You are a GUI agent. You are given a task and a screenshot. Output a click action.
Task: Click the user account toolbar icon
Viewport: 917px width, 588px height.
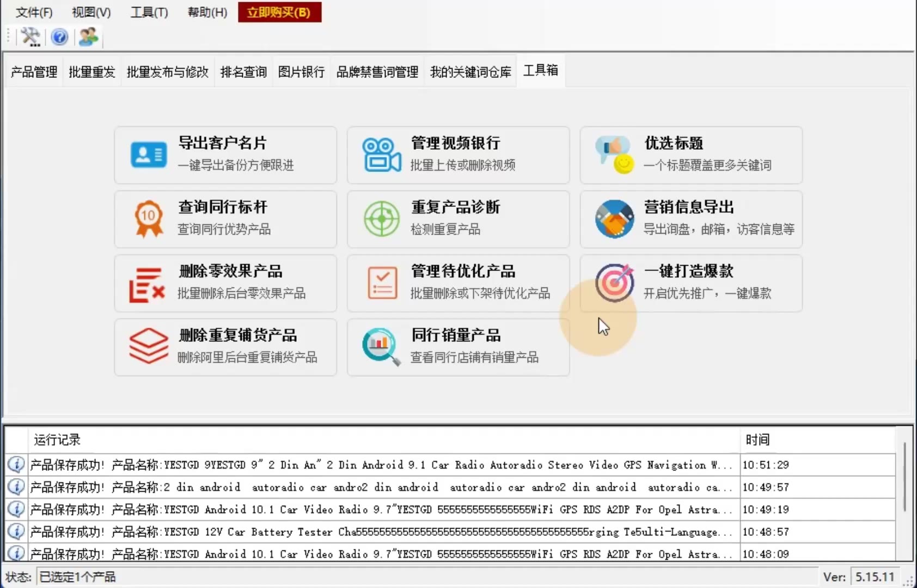[88, 37]
